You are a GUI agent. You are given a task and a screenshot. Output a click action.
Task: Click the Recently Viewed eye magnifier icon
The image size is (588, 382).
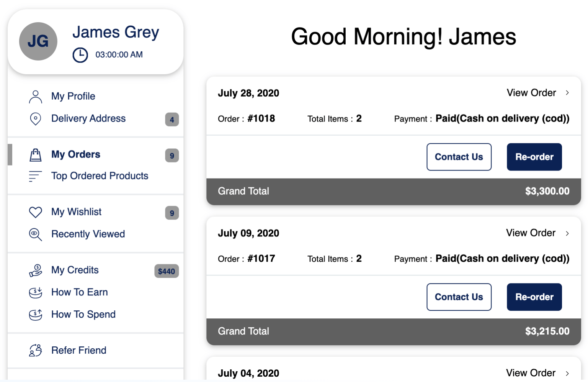click(36, 234)
